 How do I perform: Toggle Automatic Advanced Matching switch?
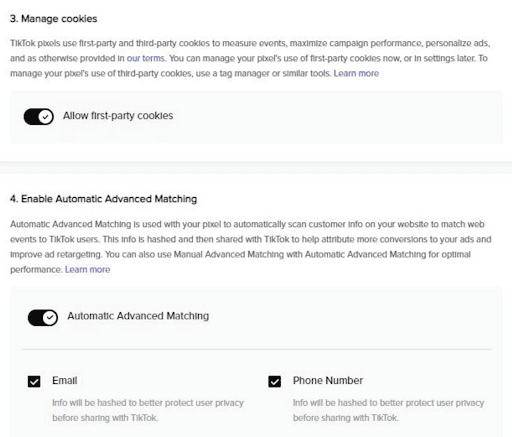[43, 318]
